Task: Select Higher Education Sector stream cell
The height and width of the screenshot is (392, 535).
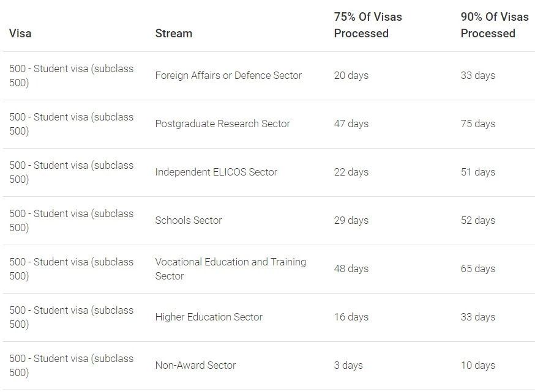Action: point(209,317)
